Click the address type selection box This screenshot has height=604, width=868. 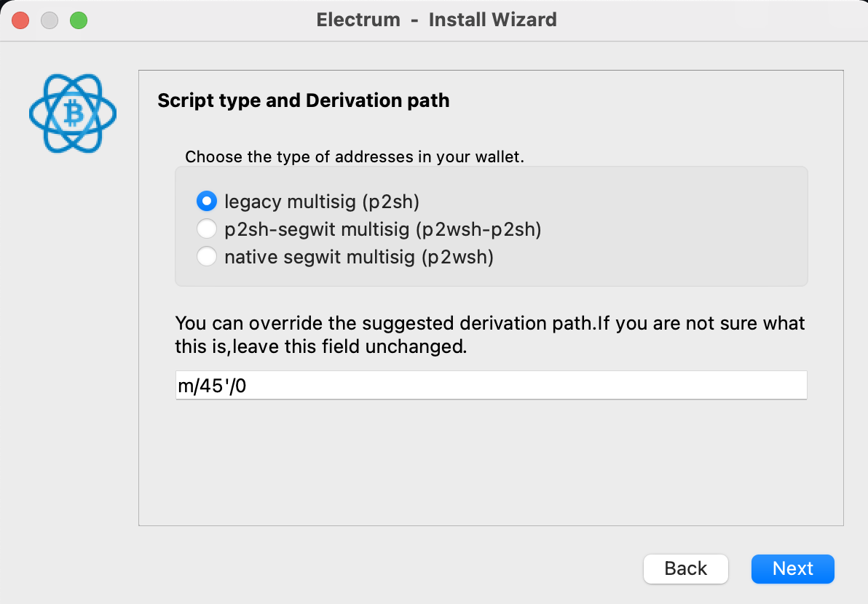point(491,226)
